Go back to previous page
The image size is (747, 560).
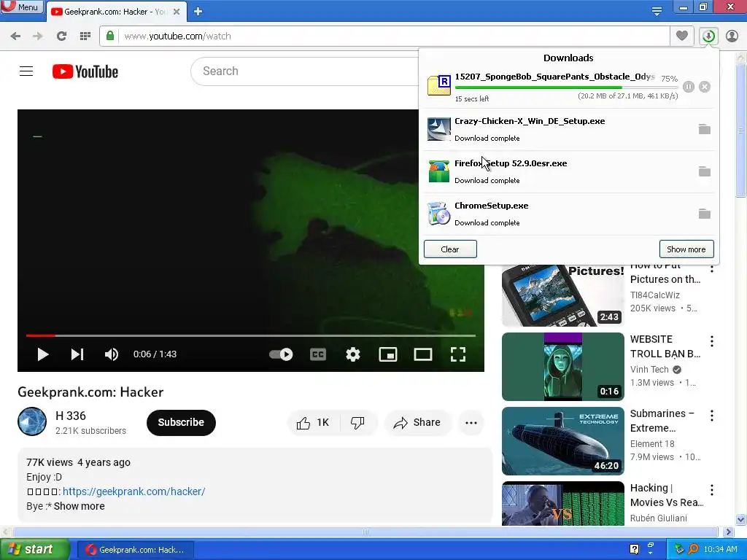[15, 36]
